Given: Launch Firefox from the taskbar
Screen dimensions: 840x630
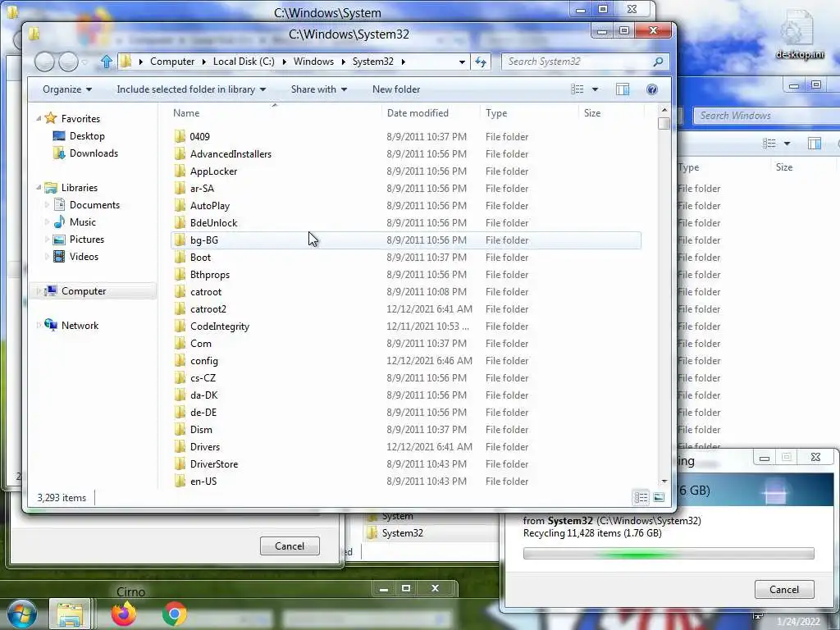Looking at the screenshot, I should pos(124,614).
